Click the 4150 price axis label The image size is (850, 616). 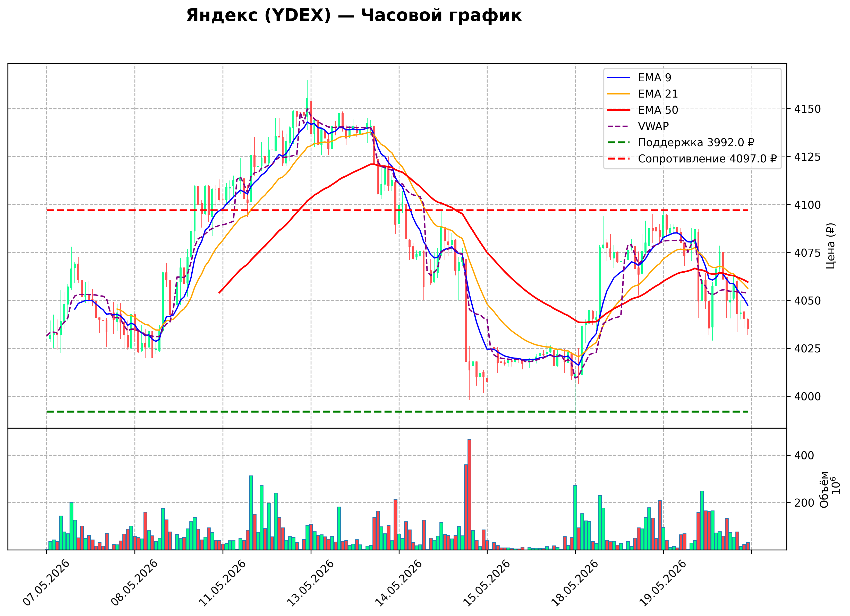coord(808,109)
